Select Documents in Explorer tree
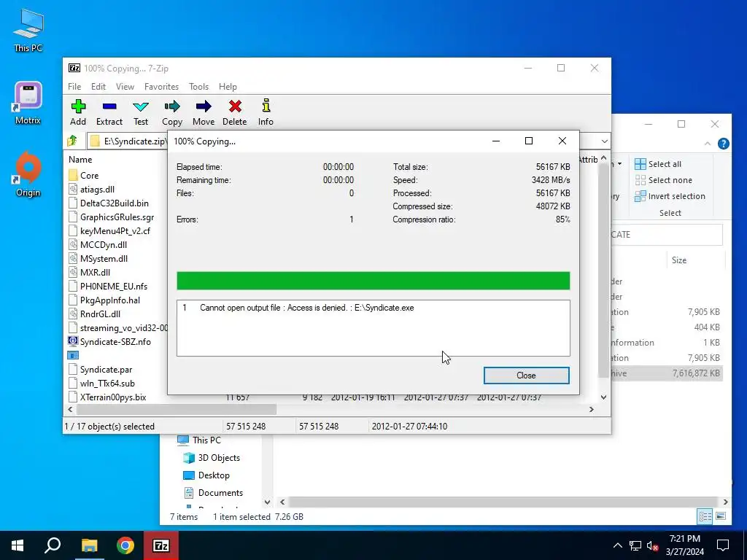 (214, 493)
